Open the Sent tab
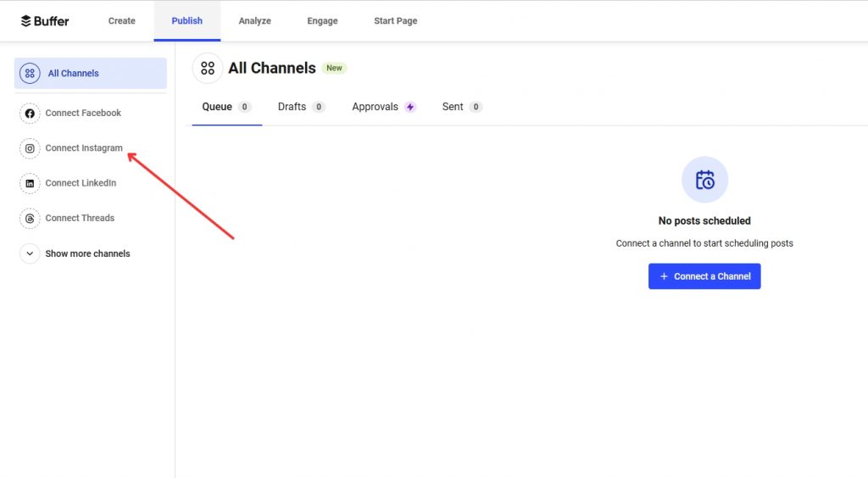This screenshot has width=868, height=478. 462,107
